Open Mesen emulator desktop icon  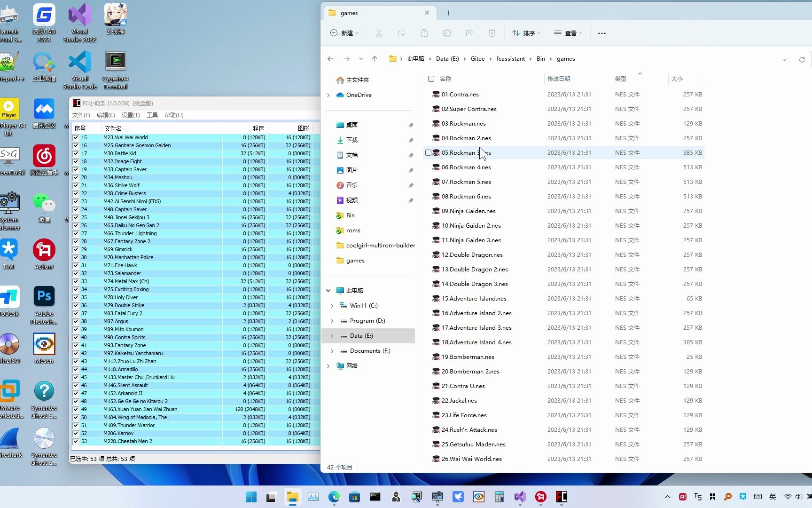coord(44,348)
